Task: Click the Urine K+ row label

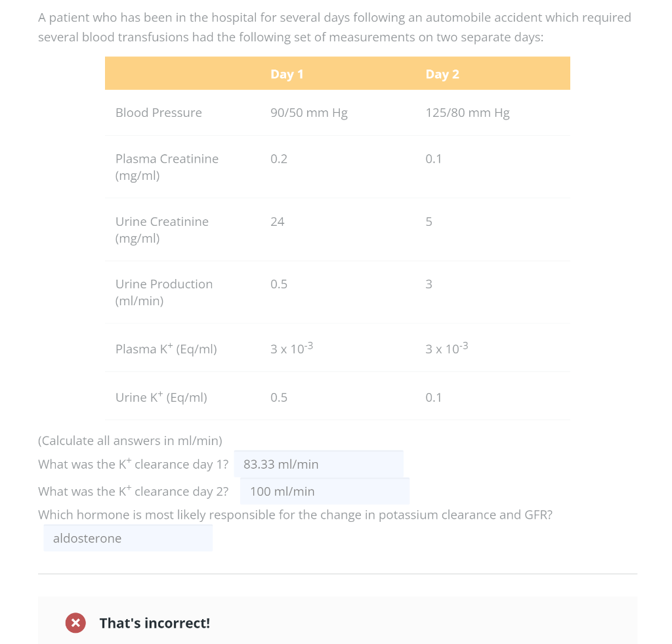Action: (161, 398)
